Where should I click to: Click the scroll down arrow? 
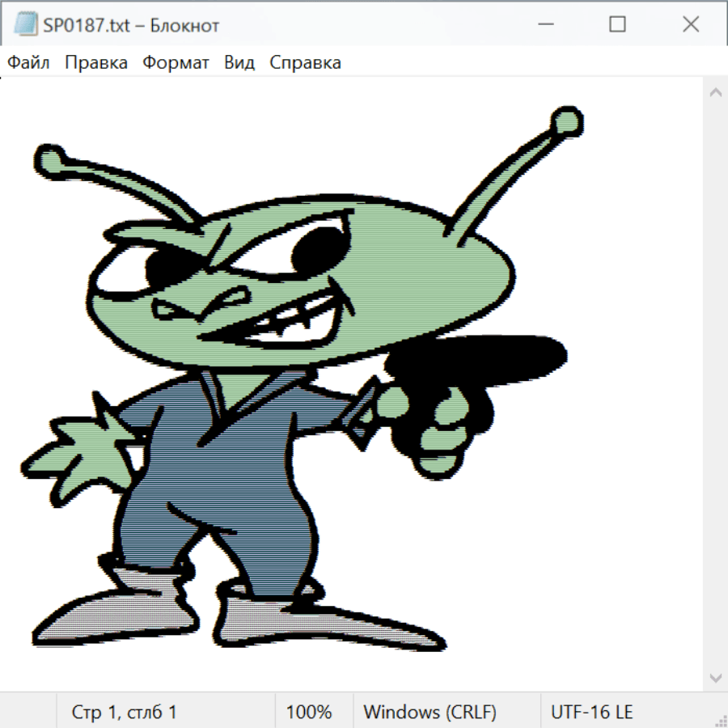[x=715, y=676]
